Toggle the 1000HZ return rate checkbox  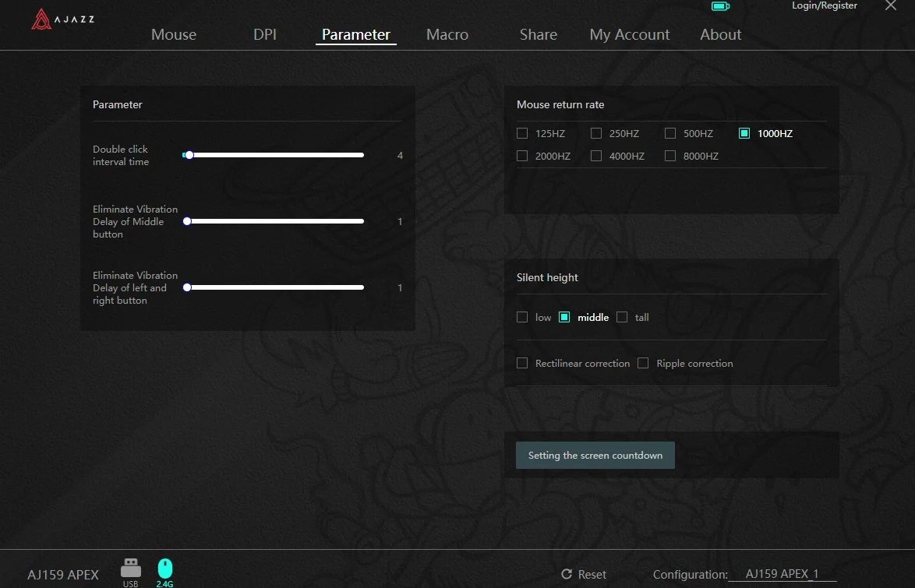[x=744, y=134]
